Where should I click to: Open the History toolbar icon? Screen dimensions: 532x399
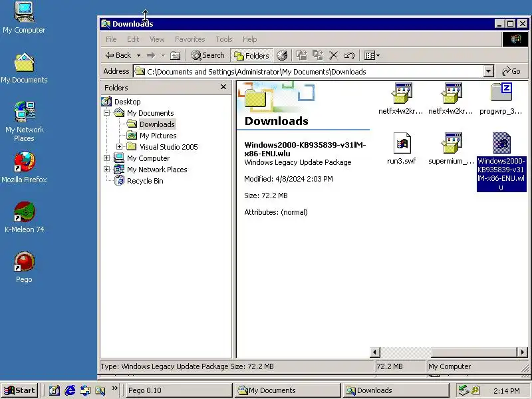[282, 55]
